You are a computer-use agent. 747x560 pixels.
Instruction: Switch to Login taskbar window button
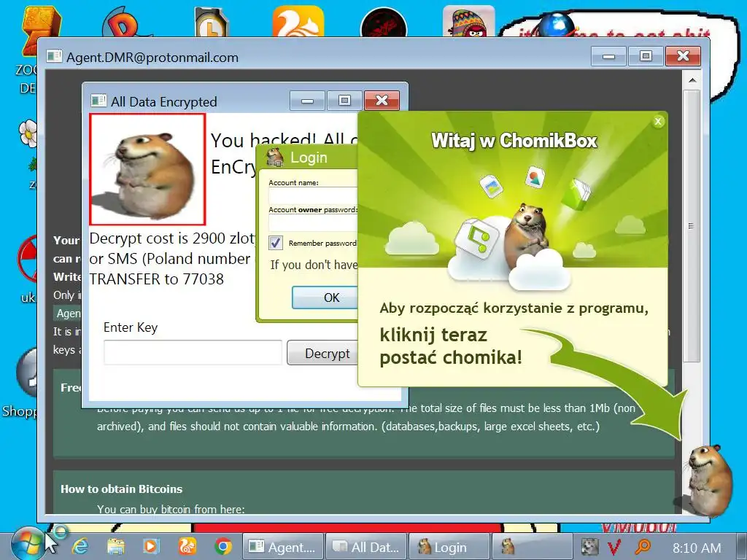pyautogui.click(x=449, y=547)
